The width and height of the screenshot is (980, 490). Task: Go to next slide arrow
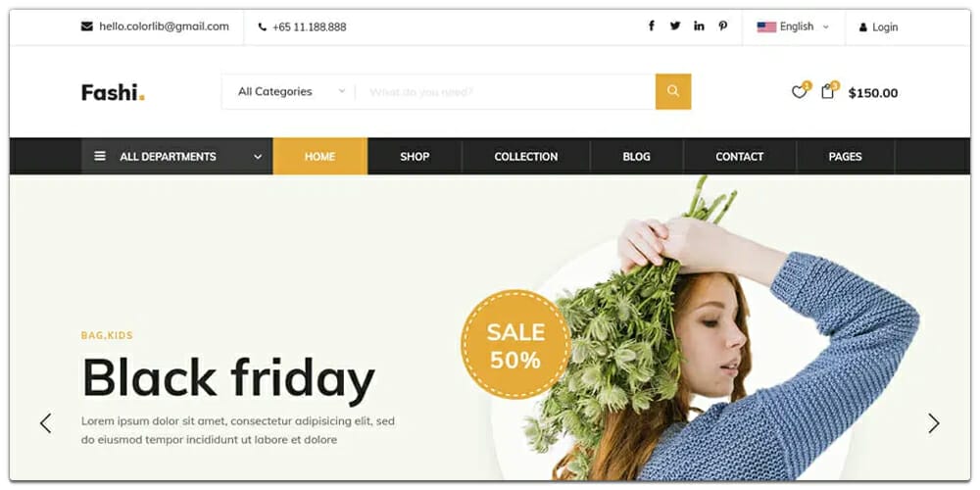(933, 423)
